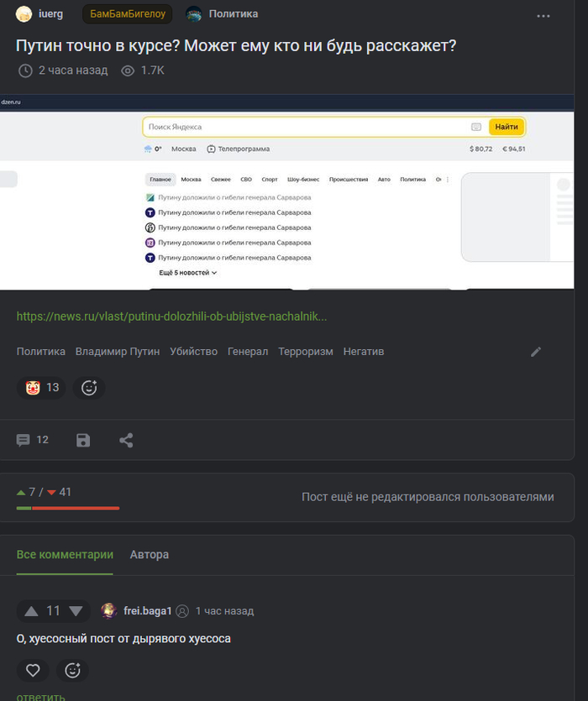Open the post's Yandex news screenshot image
The image size is (588, 701).
tap(286, 192)
